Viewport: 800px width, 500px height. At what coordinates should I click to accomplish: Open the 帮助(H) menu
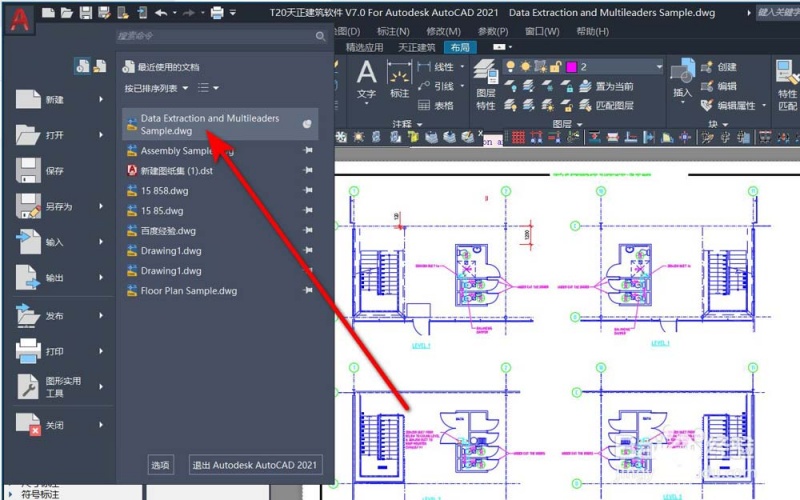point(592,32)
